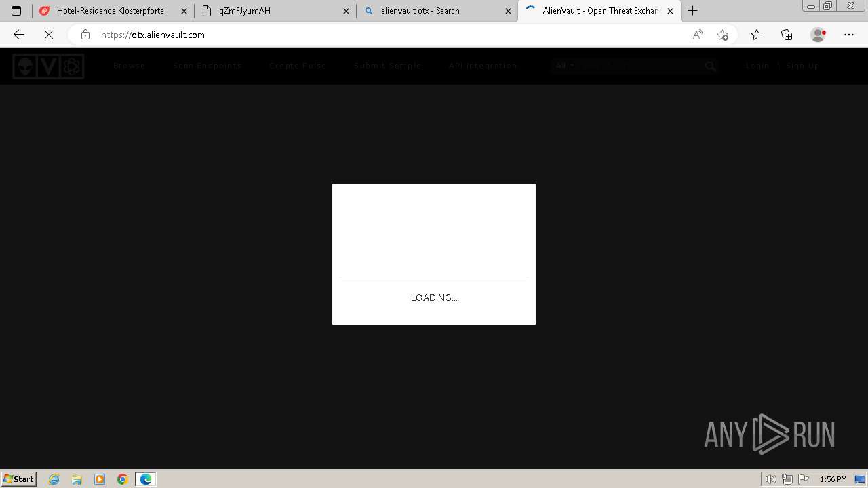Close the Hotel-Residence Klosterpforte tab

[x=184, y=11]
